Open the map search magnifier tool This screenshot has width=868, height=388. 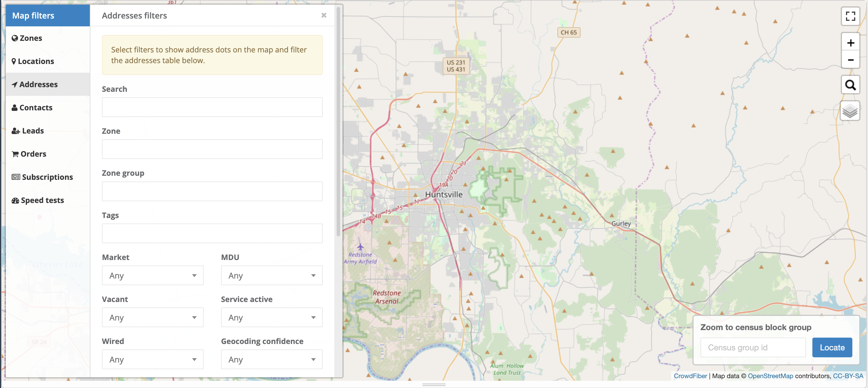pyautogui.click(x=850, y=85)
